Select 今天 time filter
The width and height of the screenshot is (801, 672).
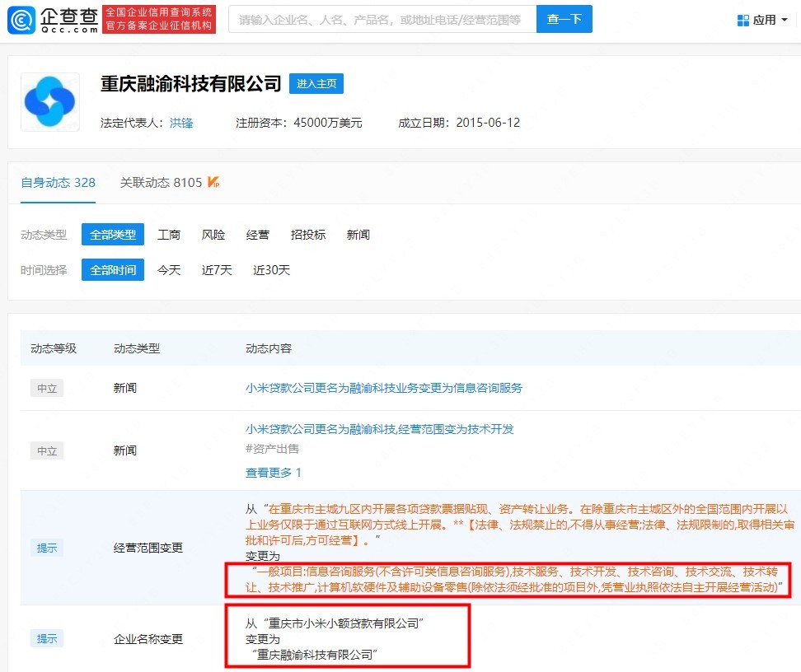point(169,270)
